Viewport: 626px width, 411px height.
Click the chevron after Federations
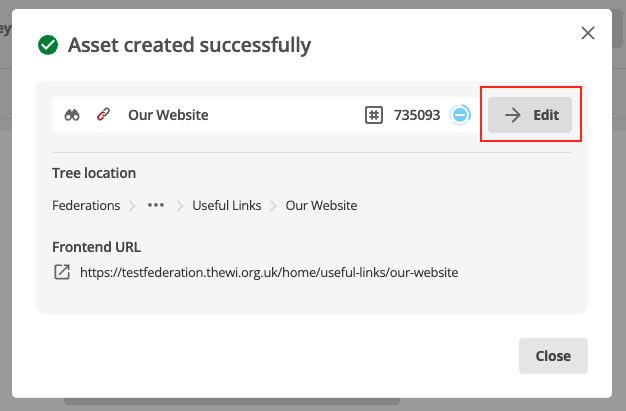(x=132, y=206)
